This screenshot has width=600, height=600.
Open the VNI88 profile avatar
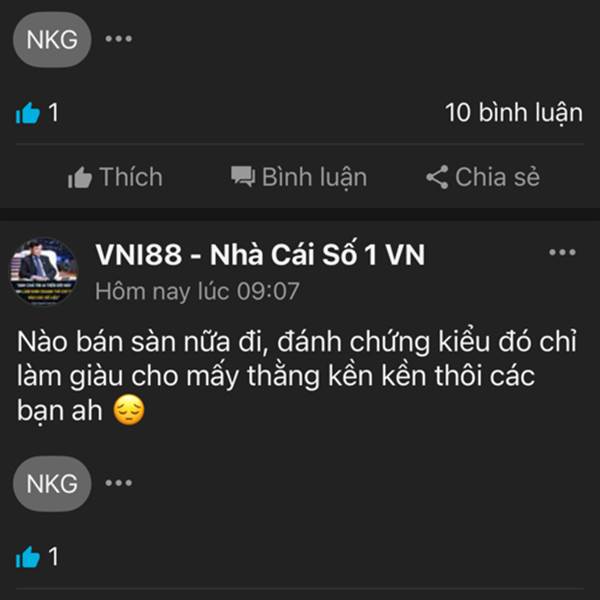tap(44, 272)
